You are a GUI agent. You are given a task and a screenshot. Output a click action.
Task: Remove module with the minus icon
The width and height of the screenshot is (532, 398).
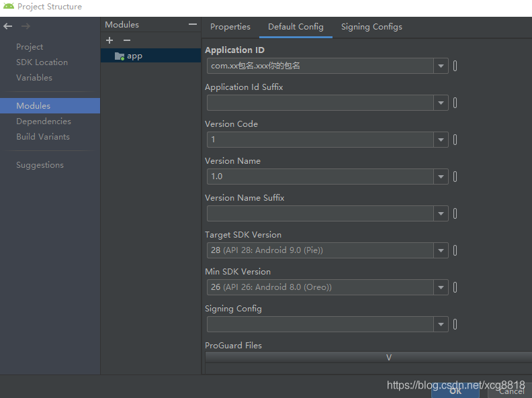coord(127,40)
